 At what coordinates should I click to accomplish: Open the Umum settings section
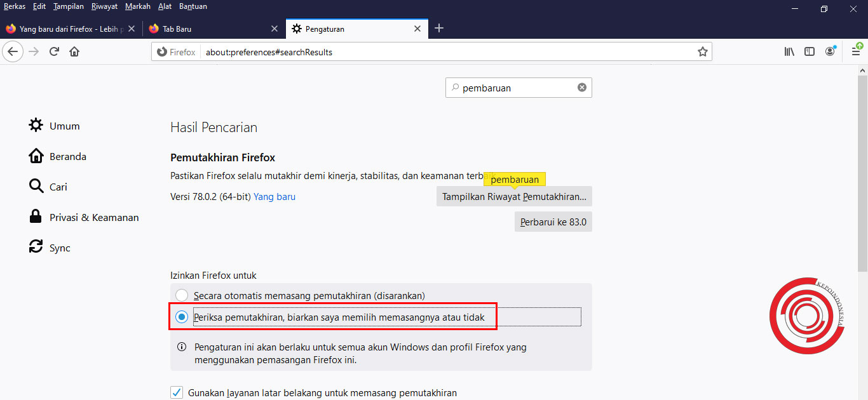point(64,126)
